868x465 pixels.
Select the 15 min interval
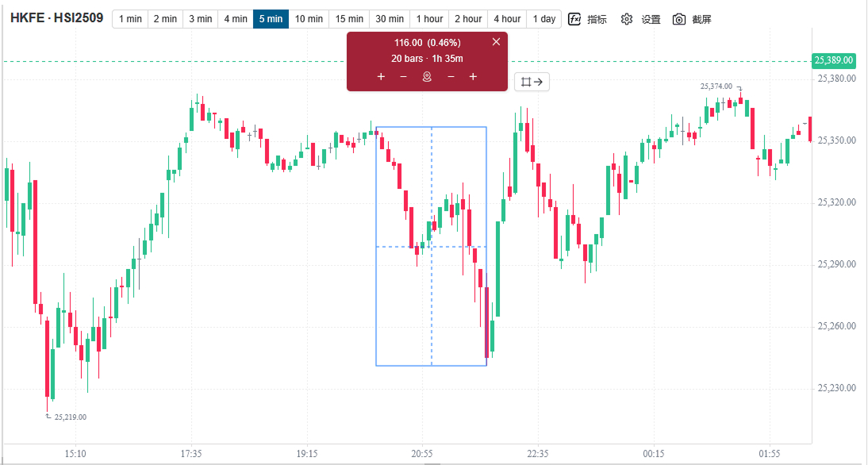[349, 19]
